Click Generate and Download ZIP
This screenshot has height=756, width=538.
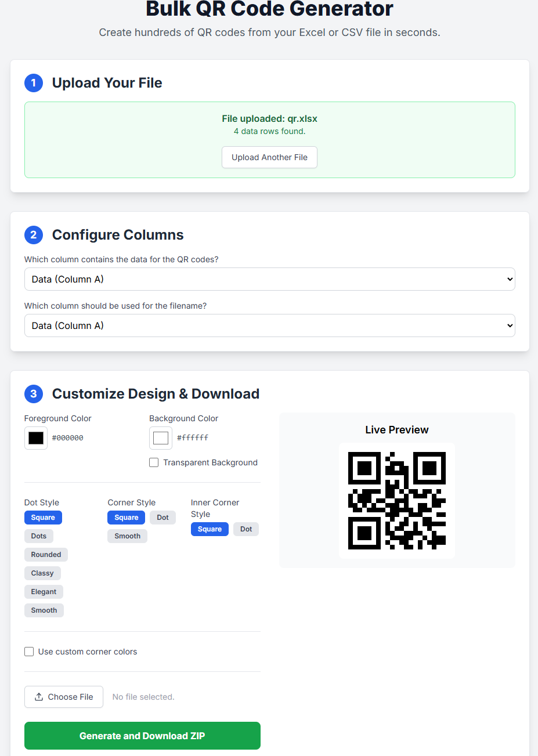[142, 736]
